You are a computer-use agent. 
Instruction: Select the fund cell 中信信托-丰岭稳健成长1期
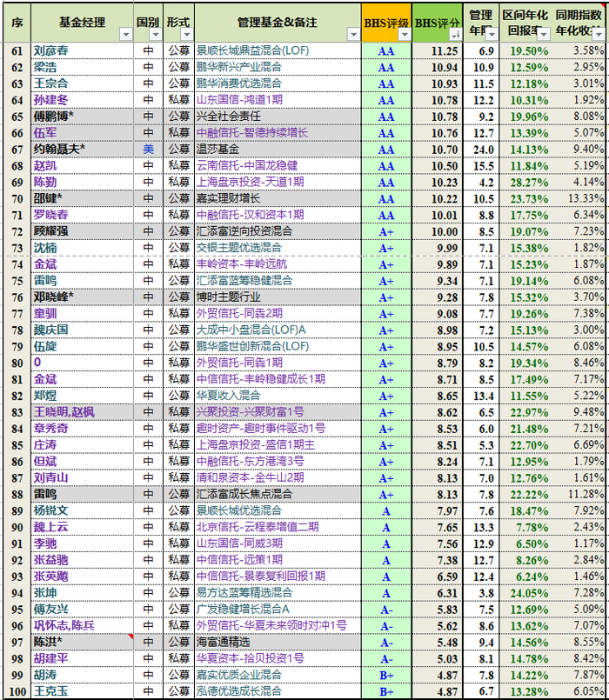[278, 379]
